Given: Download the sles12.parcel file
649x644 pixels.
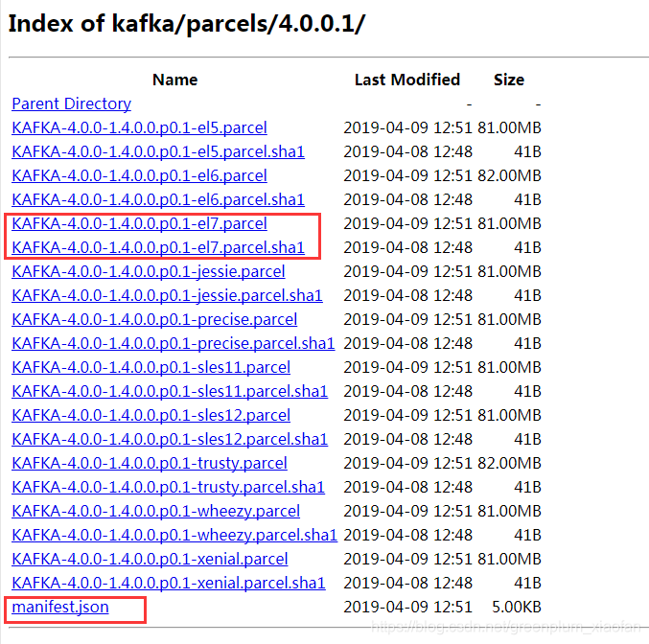Looking at the screenshot, I should (151, 416).
